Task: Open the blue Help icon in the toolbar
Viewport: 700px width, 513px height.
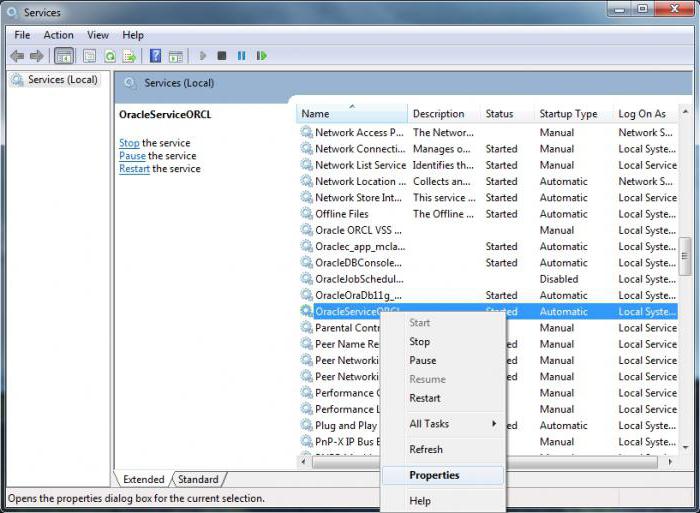Action: pyautogui.click(x=155, y=56)
